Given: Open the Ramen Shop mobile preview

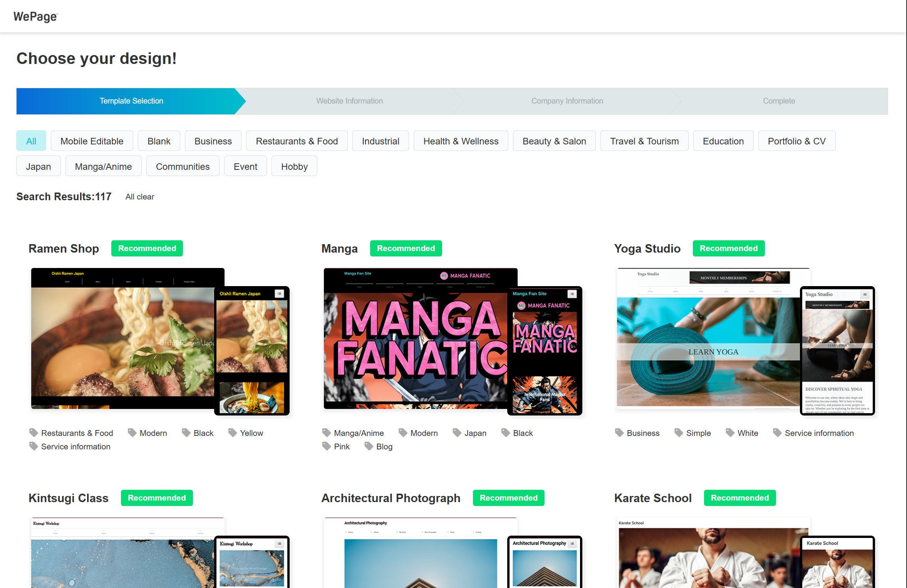Looking at the screenshot, I should 252,350.
